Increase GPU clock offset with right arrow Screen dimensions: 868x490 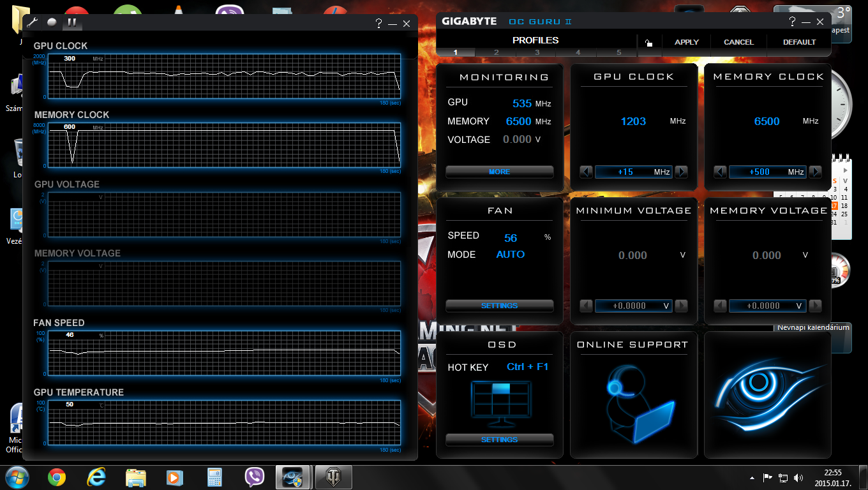681,172
